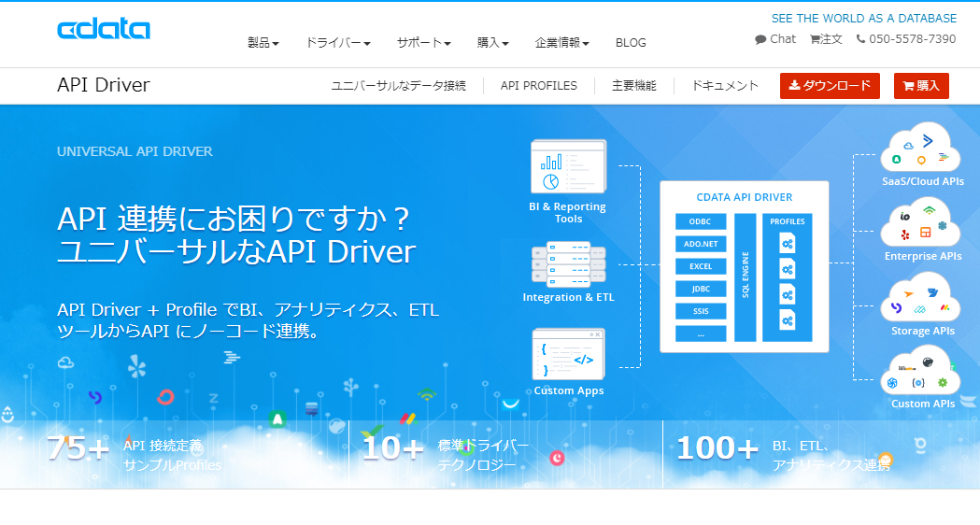
Task: Click the Yelp-style burst icon in the hero
Action: pyautogui.click(x=137, y=366)
